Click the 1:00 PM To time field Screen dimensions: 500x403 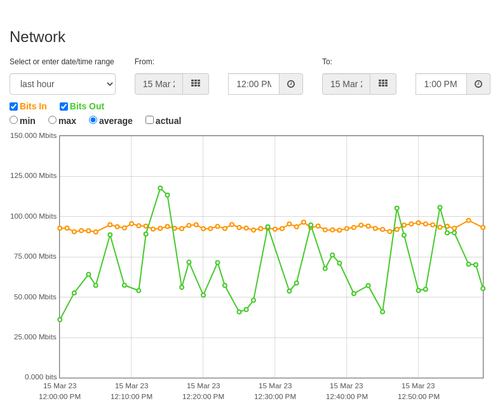point(441,84)
